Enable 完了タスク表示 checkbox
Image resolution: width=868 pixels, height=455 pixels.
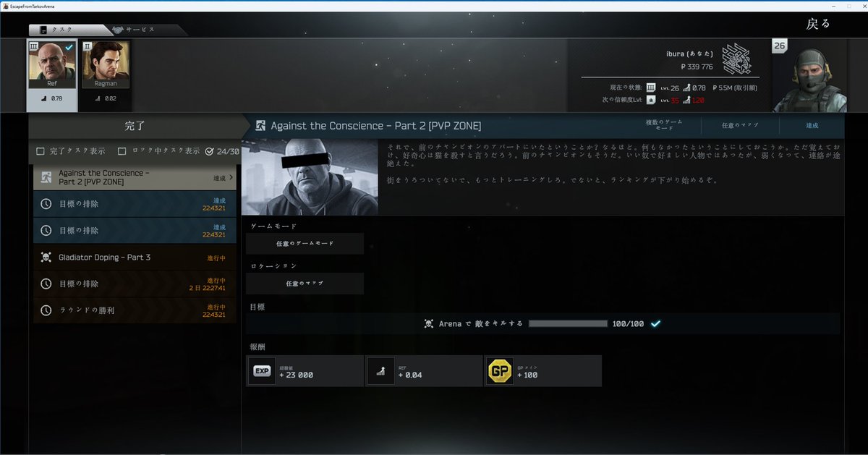[x=41, y=151]
